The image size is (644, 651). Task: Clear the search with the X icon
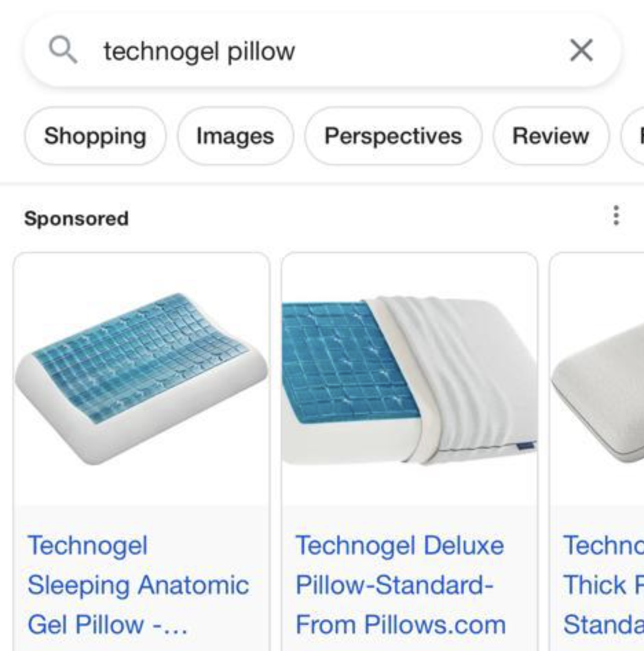(x=581, y=50)
